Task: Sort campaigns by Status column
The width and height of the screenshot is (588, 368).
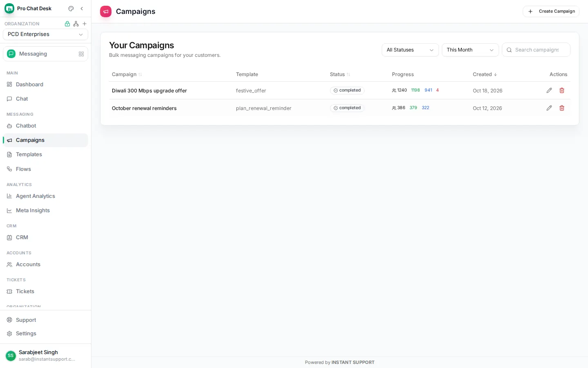Action: pyautogui.click(x=340, y=74)
